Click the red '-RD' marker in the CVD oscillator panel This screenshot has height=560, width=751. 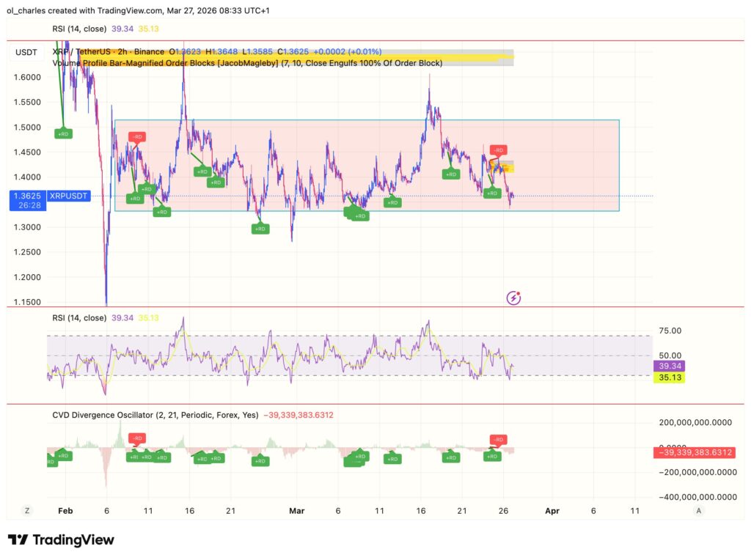498,440
